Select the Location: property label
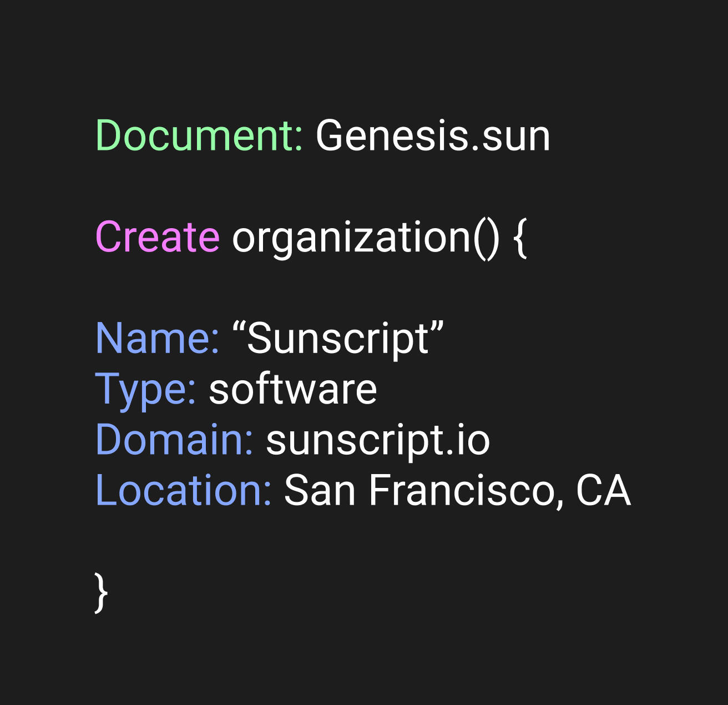 pyautogui.click(x=184, y=490)
